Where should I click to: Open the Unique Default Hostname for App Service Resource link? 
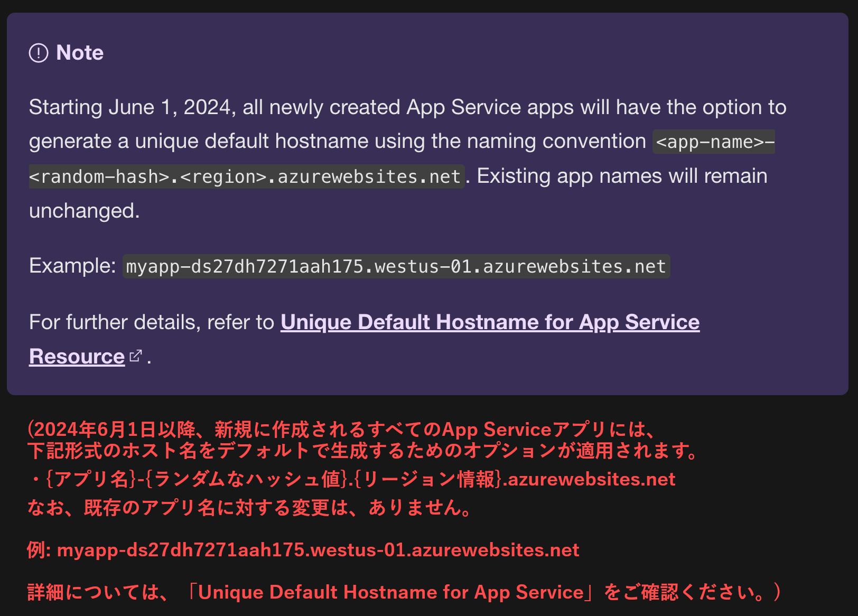[x=490, y=322]
